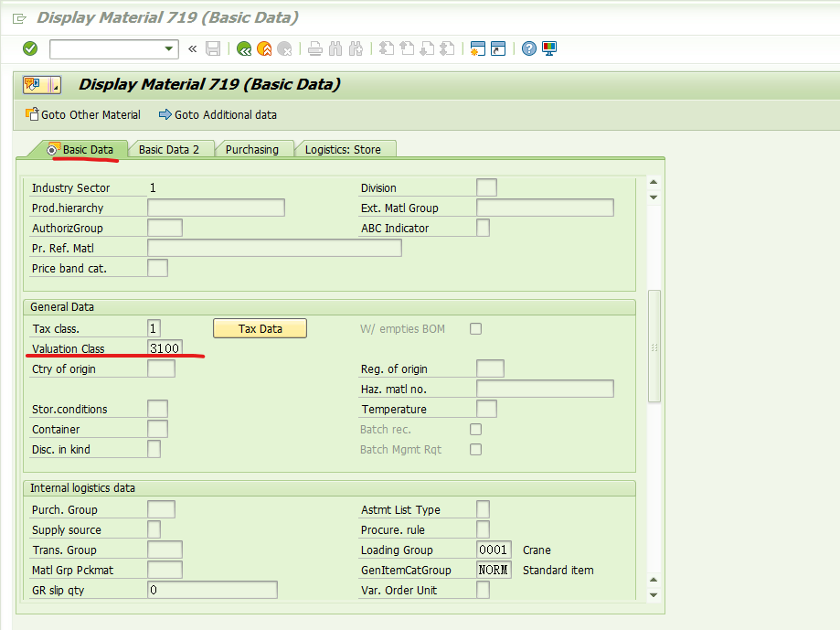840x630 pixels.
Task: Click the Reg. of origin field
Action: pyautogui.click(x=490, y=368)
